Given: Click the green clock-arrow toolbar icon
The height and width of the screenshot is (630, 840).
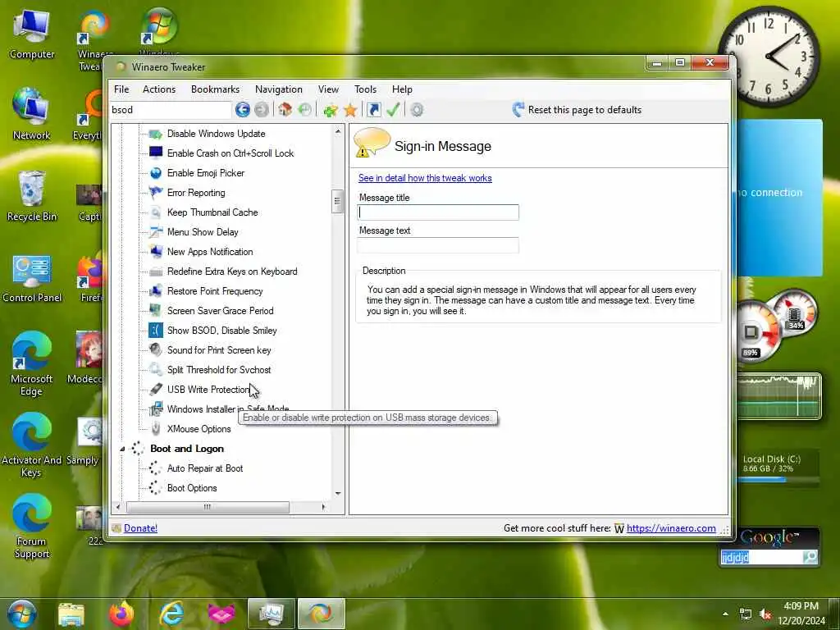Looking at the screenshot, I should click(x=304, y=110).
